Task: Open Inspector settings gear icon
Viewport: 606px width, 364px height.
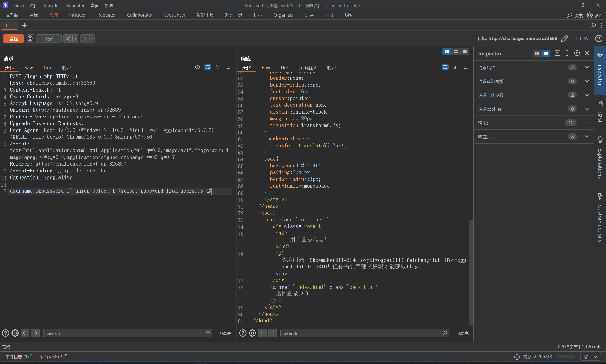Action: [577, 53]
